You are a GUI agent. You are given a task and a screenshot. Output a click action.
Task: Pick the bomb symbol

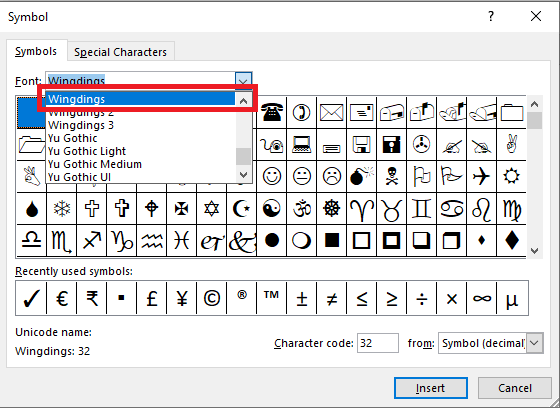(x=361, y=176)
